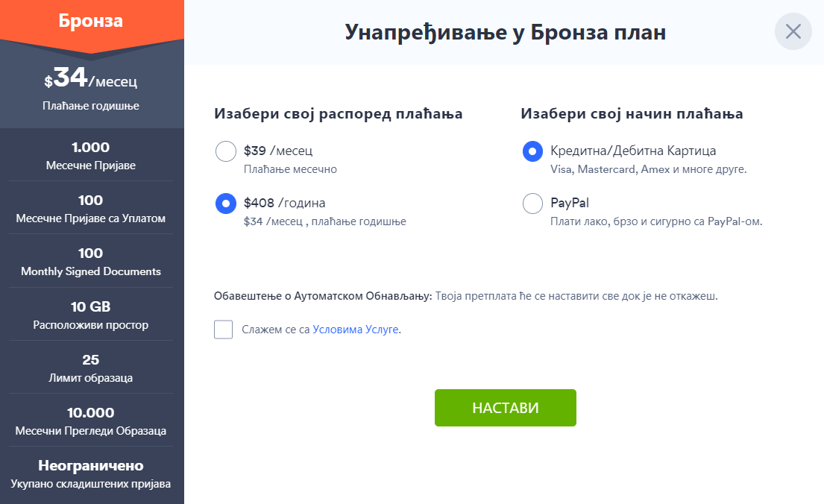
Task: Close the upgrade dialog with X icon
Action: (x=793, y=32)
